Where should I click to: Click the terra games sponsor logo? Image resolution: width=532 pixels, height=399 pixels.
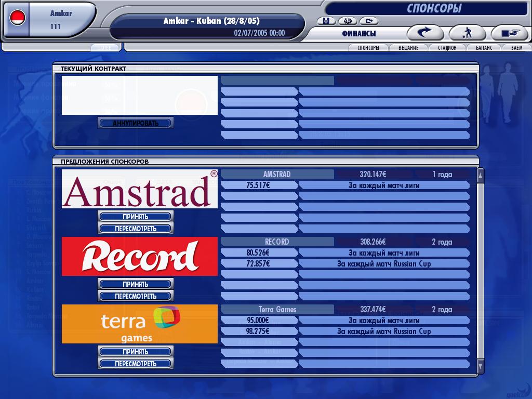[x=139, y=324]
